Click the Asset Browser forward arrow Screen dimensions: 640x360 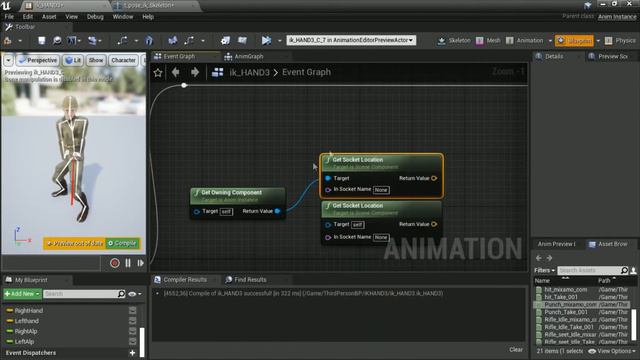pos(549,258)
